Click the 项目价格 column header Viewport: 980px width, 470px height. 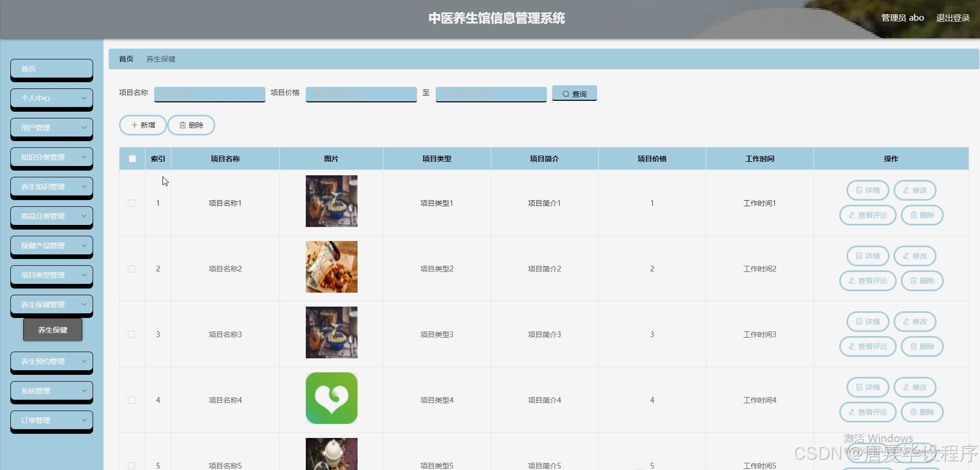coord(652,159)
